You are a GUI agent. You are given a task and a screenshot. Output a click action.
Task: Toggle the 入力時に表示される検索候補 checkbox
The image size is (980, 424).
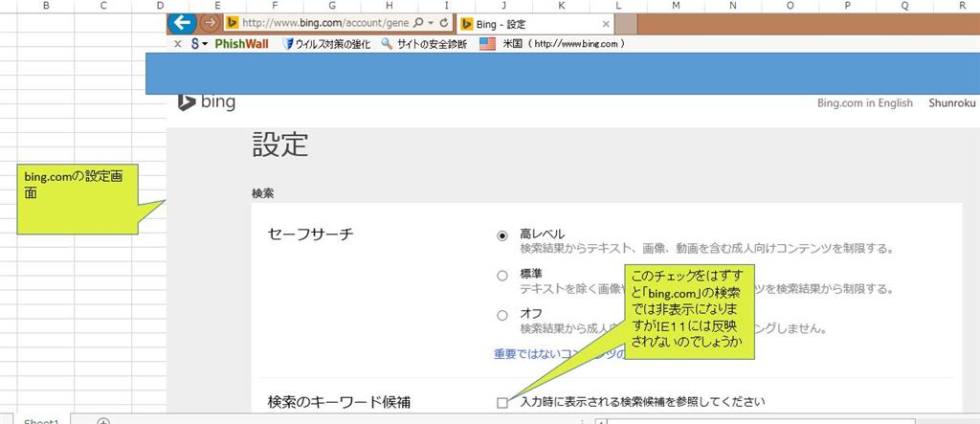click(x=501, y=403)
